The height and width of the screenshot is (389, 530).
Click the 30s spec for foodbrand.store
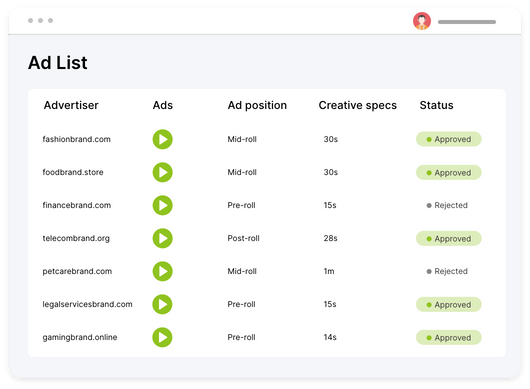pyautogui.click(x=331, y=172)
